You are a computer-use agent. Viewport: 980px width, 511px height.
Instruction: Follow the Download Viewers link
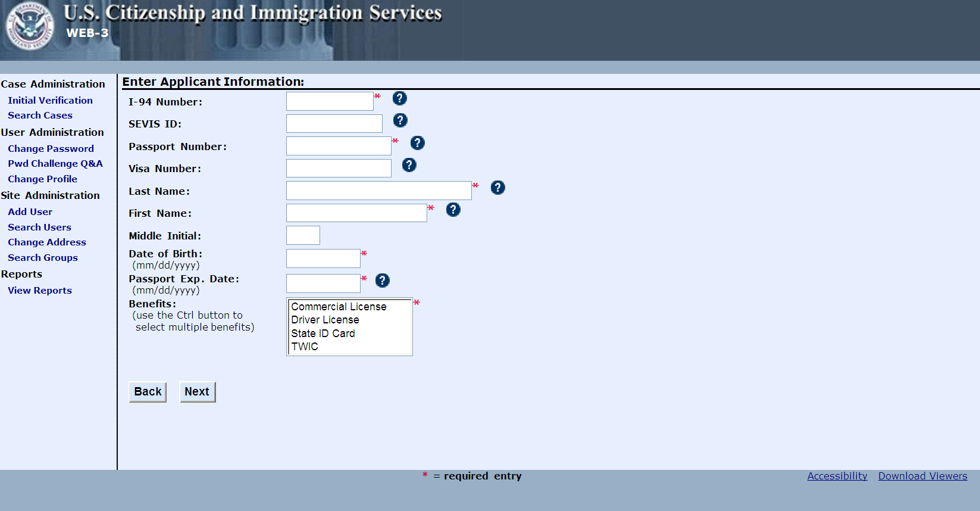[x=923, y=476]
